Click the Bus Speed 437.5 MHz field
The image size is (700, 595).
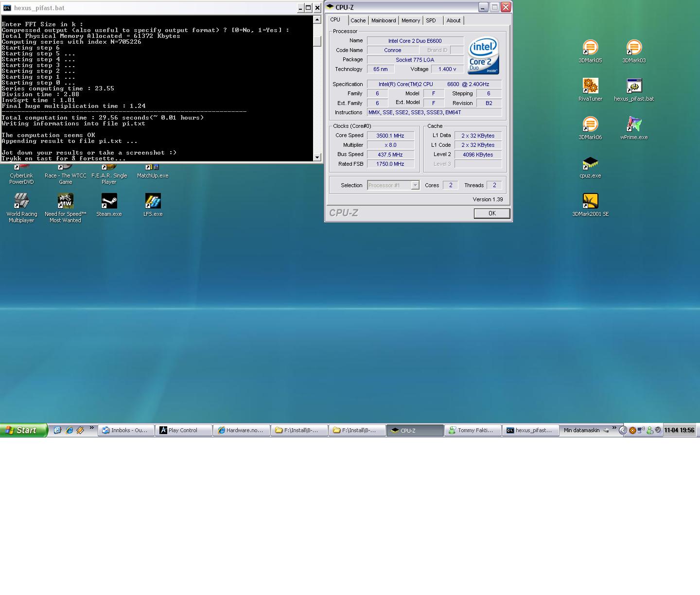click(x=390, y=155)
